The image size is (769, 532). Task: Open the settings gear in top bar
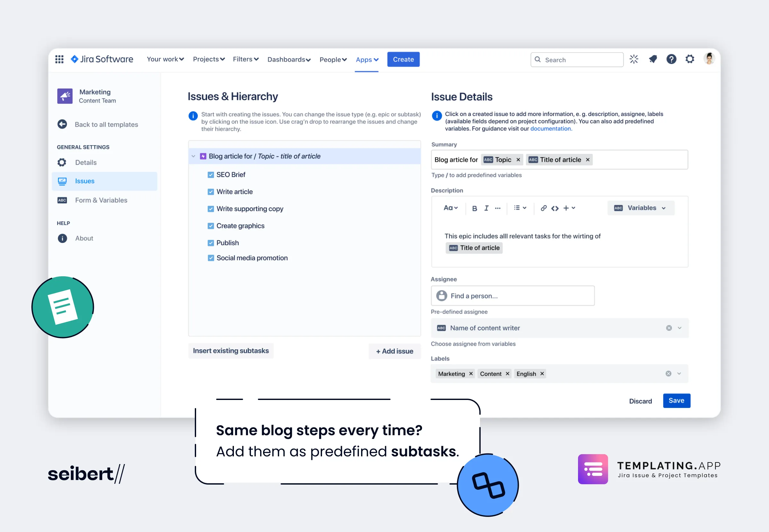pyautogui.click(x=690, y=59)
